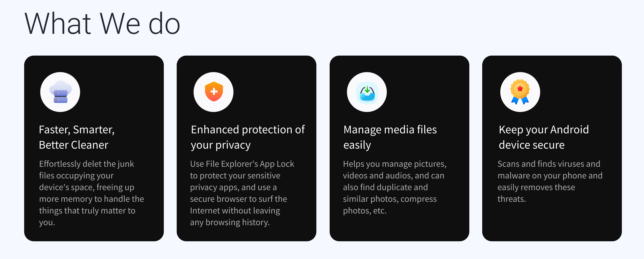Click the App Lock privacy description text

242,193
